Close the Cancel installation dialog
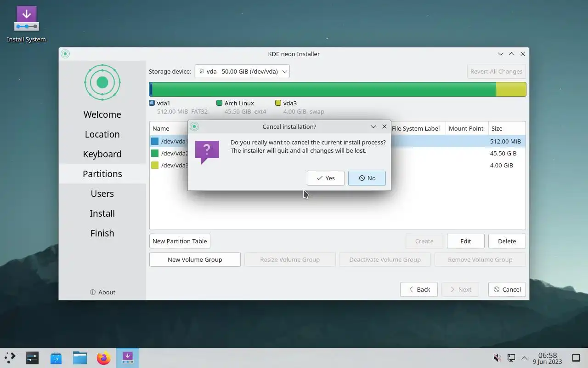The image size is (588, 368). pos(384,126)
